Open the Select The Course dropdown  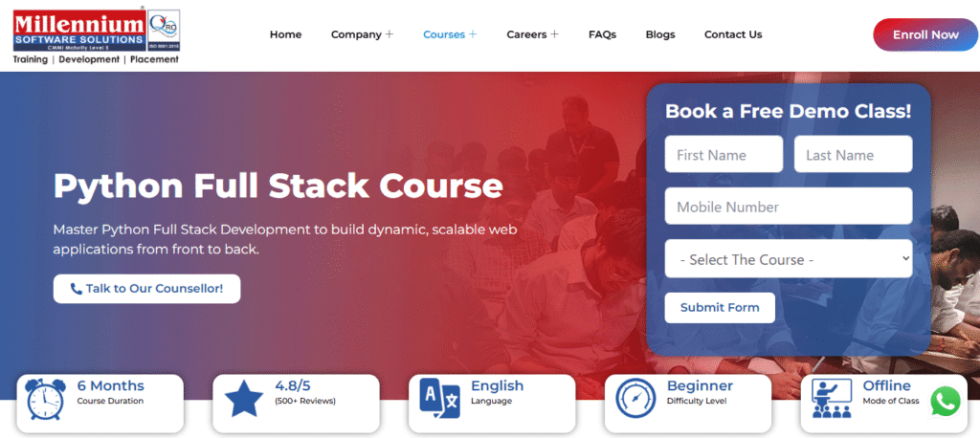pyautogui.click(x=788, y=259)
